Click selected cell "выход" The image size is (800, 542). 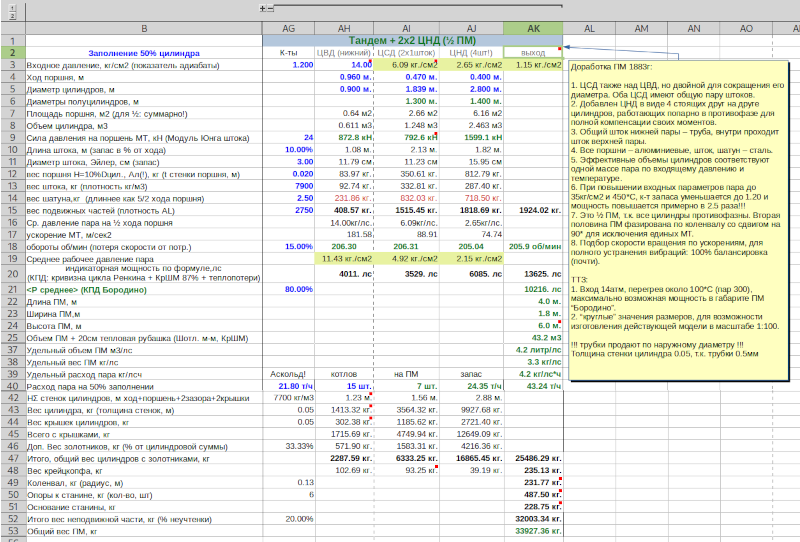pyautogui.click(x=533, y=53)
